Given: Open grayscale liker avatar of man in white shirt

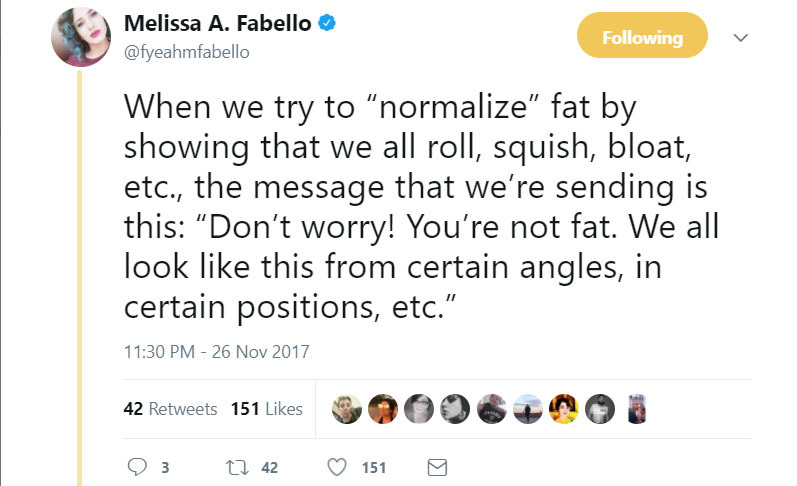Looking at the screenshot, I should coord(600,409).
